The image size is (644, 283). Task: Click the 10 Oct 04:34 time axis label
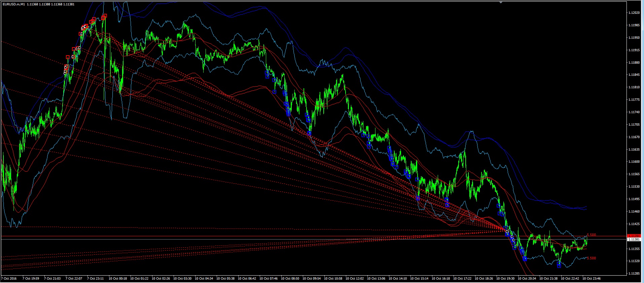[x=204, y=279]
